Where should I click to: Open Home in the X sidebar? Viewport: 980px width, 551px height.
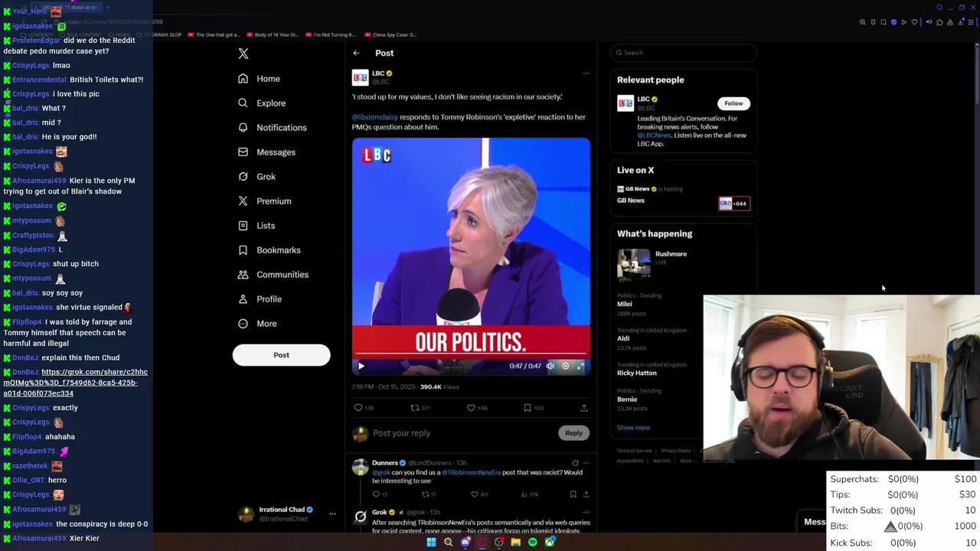click(x=259, y=79)
